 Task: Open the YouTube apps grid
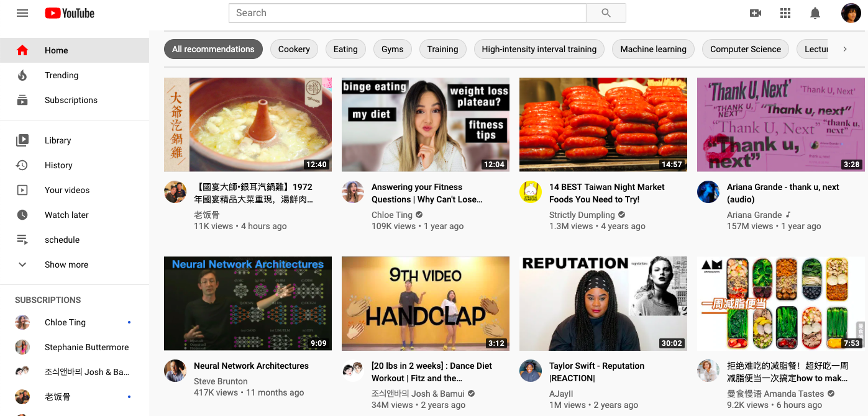tap(785, 13)
